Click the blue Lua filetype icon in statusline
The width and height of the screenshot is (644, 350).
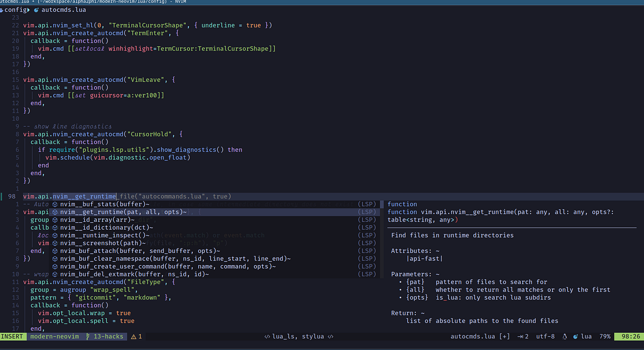(575, 336)
